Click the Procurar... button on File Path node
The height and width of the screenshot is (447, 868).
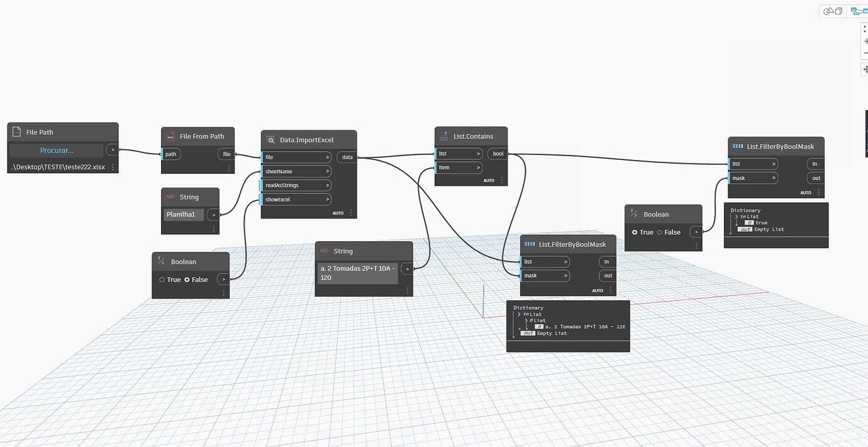pyautogui.click(x=57, y=150)
